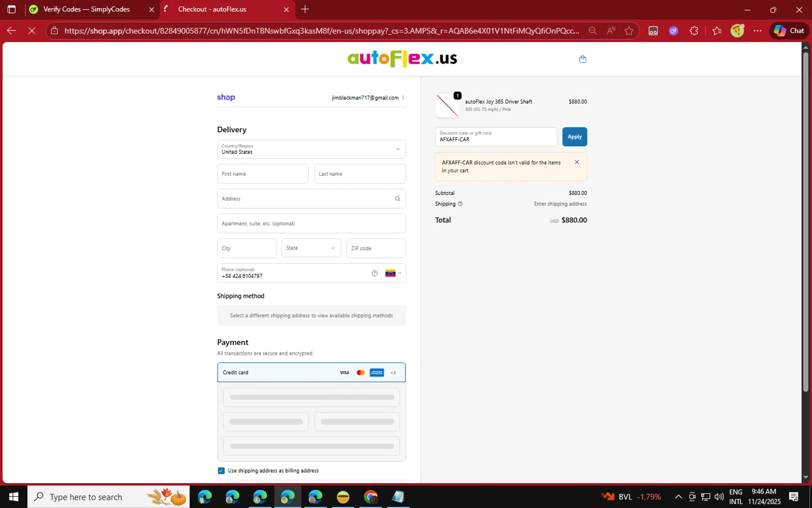The width and height of the screenshot is (812, 508).
Task: Open the volume control in tray
Action: (719, 497)
